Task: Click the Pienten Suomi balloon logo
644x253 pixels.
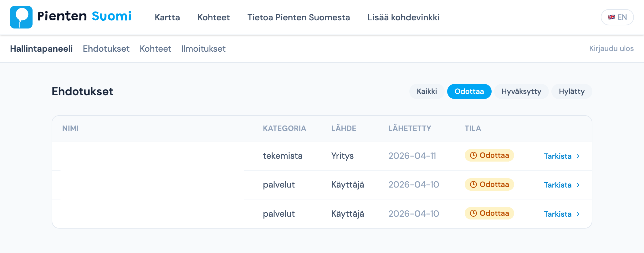Action: click(x=21, y=17)
